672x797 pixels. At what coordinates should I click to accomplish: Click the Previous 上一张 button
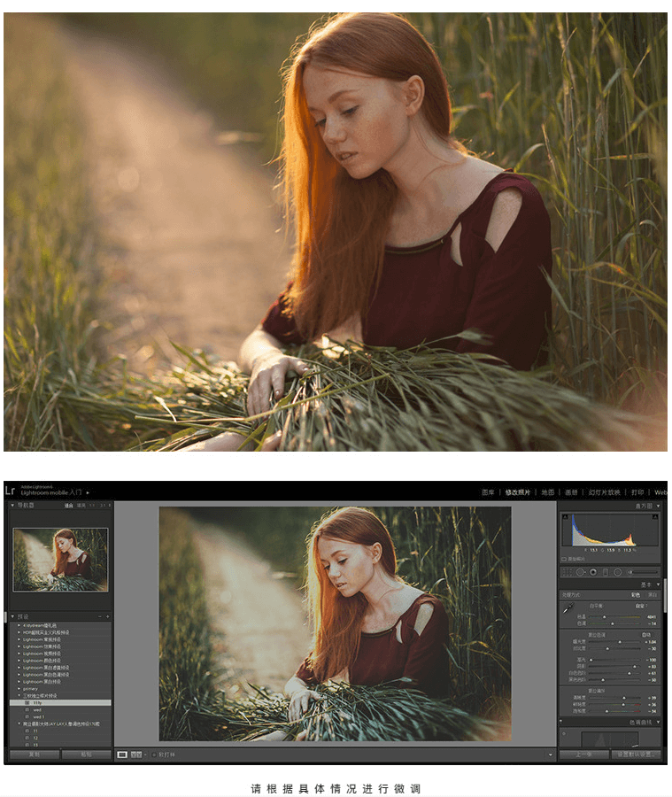pyautogui.click(x=583, y=754)
